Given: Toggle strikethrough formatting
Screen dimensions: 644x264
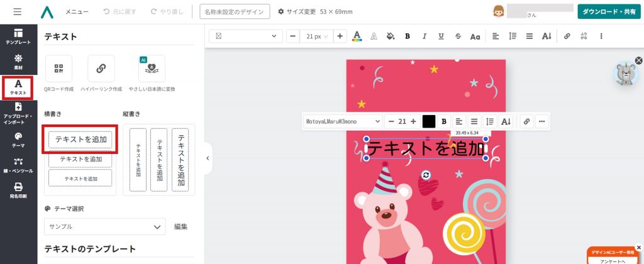Looking at the screenshot, I should 458,36.
